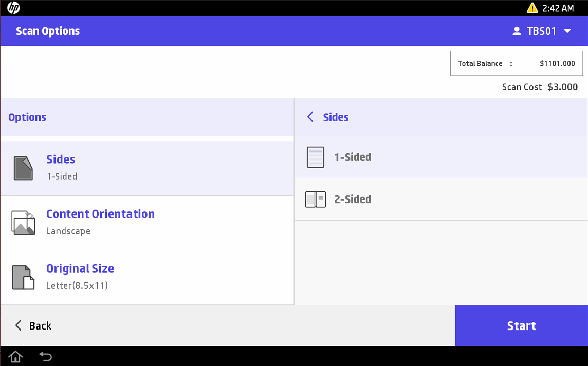The image size is (588, 366).
Task: Click the Sides page icon
Action: pyautogui.click(x=23, y=168)
